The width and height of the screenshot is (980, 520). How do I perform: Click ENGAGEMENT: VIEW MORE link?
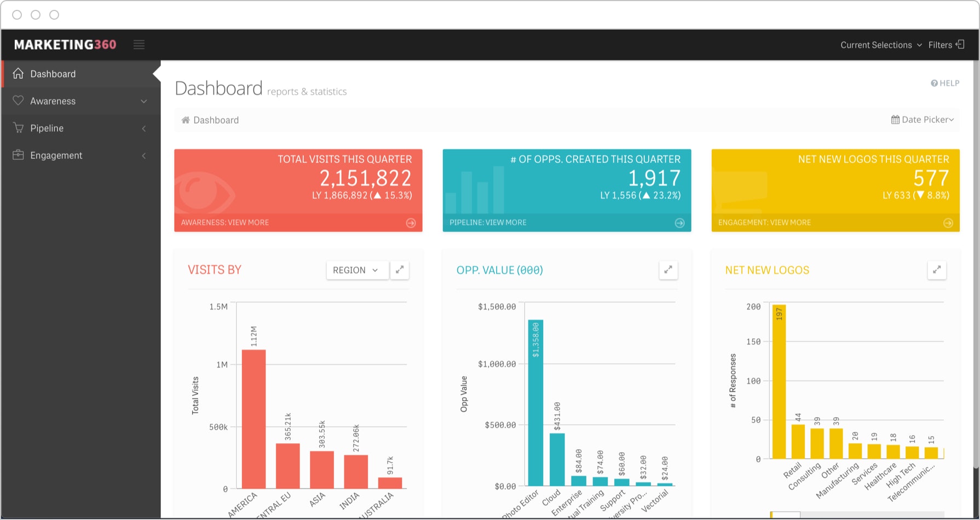click(764, 223)
